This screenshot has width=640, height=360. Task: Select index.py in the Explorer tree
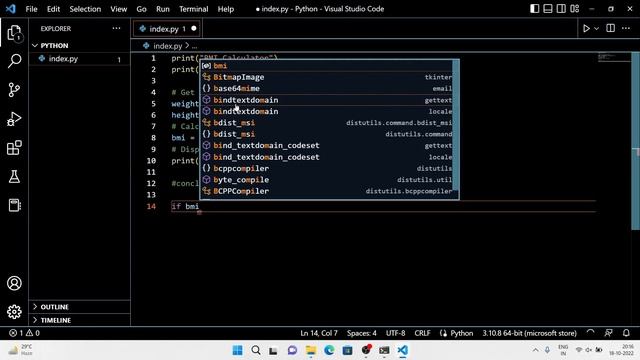[x=80, y=59]
